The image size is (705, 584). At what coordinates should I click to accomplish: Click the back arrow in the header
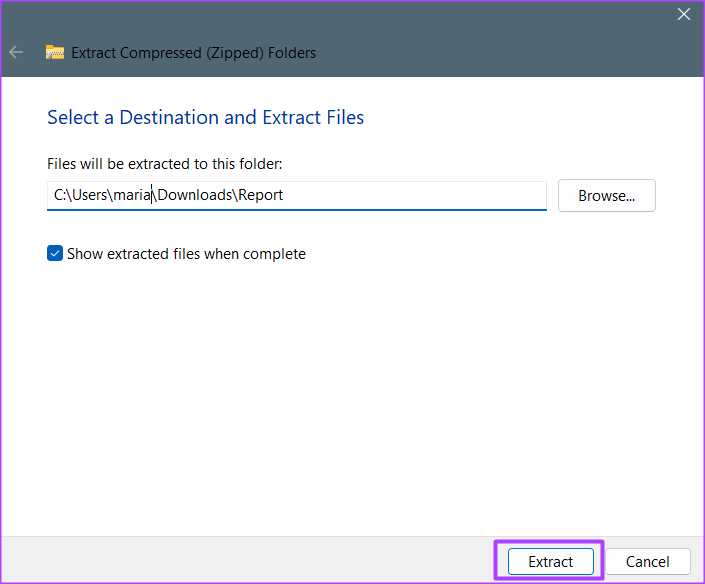[x=16, y=52]
